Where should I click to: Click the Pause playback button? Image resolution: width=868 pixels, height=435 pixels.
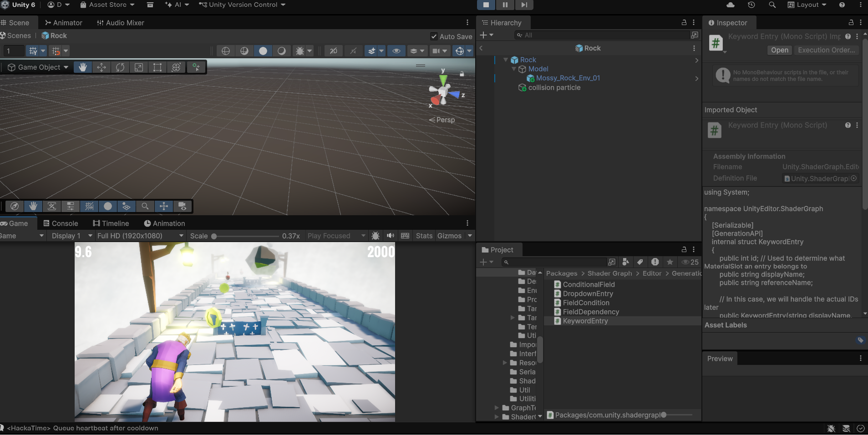click(x=505, y=5)
